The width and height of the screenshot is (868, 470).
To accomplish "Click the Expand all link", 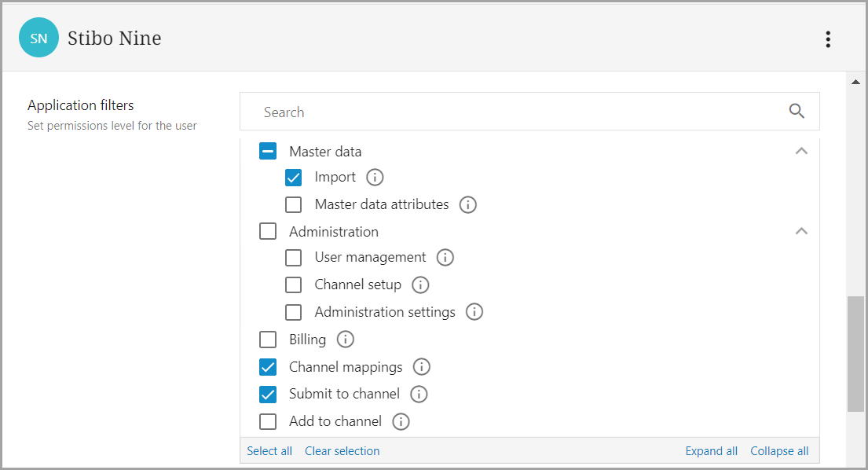I will 711,451.
